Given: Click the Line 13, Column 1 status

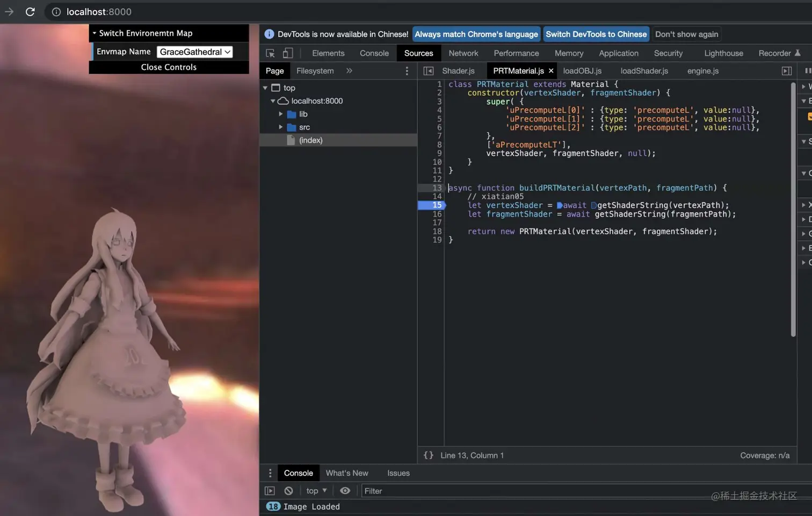Looking at the screenshot, I should tap(472, 455).
